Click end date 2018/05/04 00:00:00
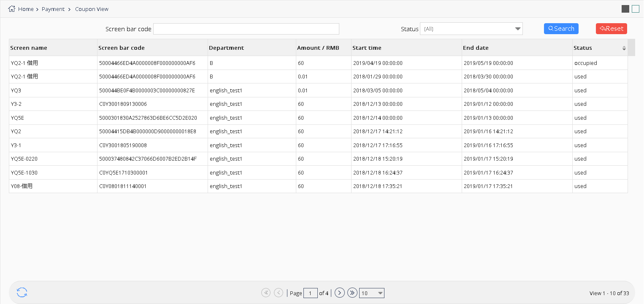Screen dimensions: 644x304 click(x=489, y=91)
